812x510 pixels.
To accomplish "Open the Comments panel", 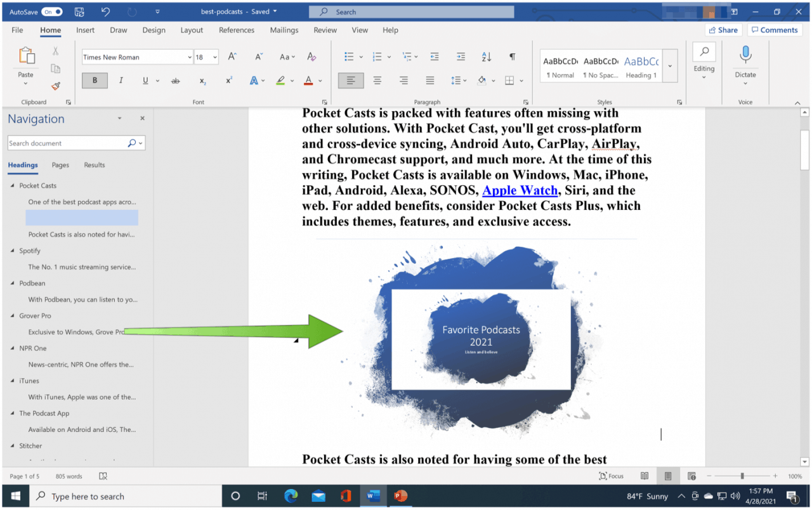I will point(775,30).
